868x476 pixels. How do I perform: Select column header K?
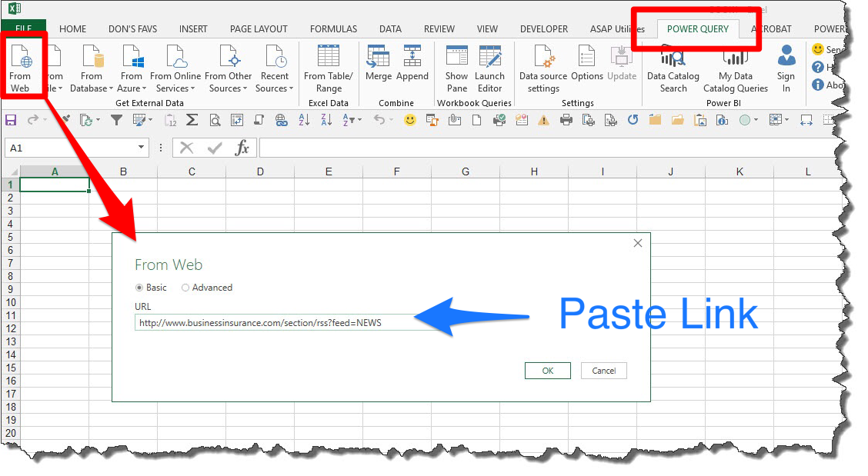[739, 171]
